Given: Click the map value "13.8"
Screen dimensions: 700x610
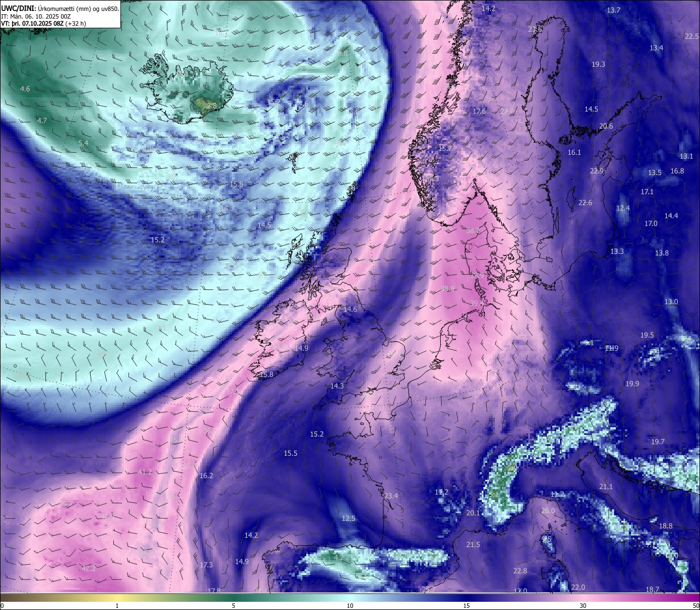Looking at the screenshot, I should tap(662, 253).
